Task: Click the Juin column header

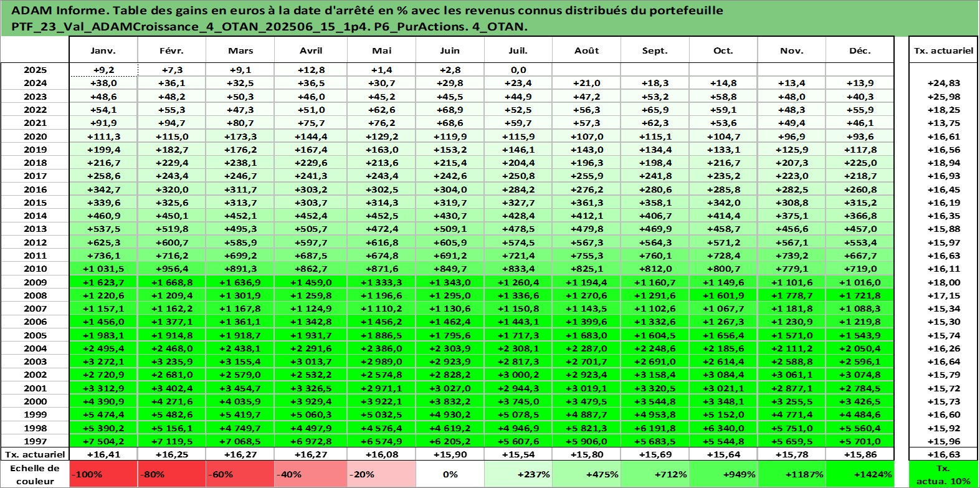Action: point(450,50)
